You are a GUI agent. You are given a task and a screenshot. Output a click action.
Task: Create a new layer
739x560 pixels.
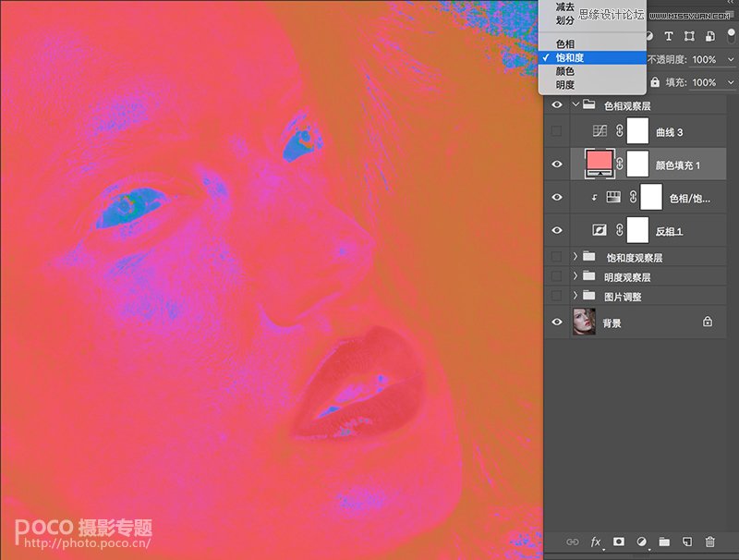pos(687,542)
